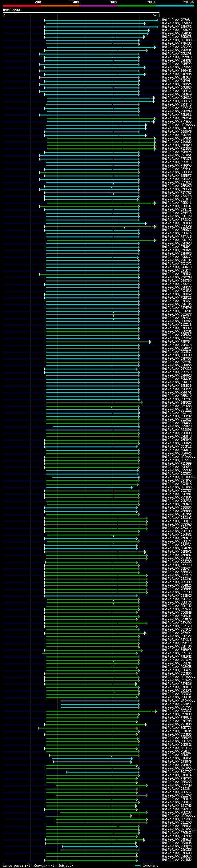Select the UniRef100_A9RPU2 label
The width and height of the screenshot is (197, 868).
177,416
